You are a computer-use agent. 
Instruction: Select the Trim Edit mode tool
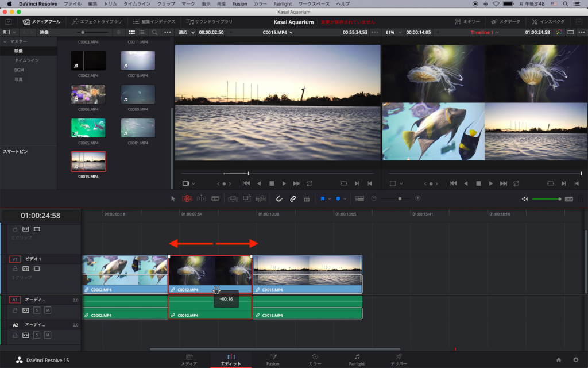pos(187,198)
